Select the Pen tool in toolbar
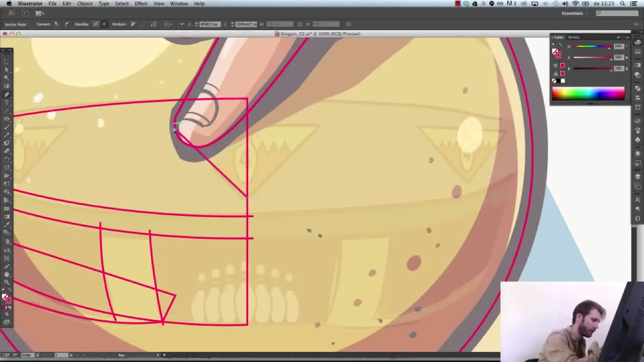The height and width of the screenshot is (362, 644). tap(7, 94)
